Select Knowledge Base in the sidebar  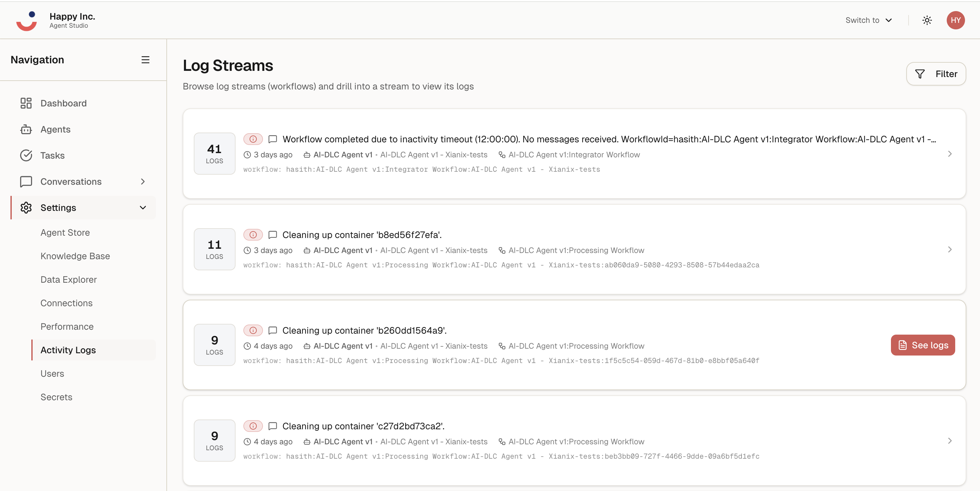point(75,256)
